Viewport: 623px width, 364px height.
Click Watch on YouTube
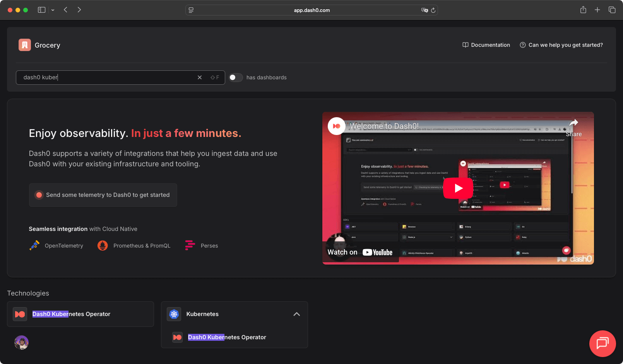click(x=360, y=252)
